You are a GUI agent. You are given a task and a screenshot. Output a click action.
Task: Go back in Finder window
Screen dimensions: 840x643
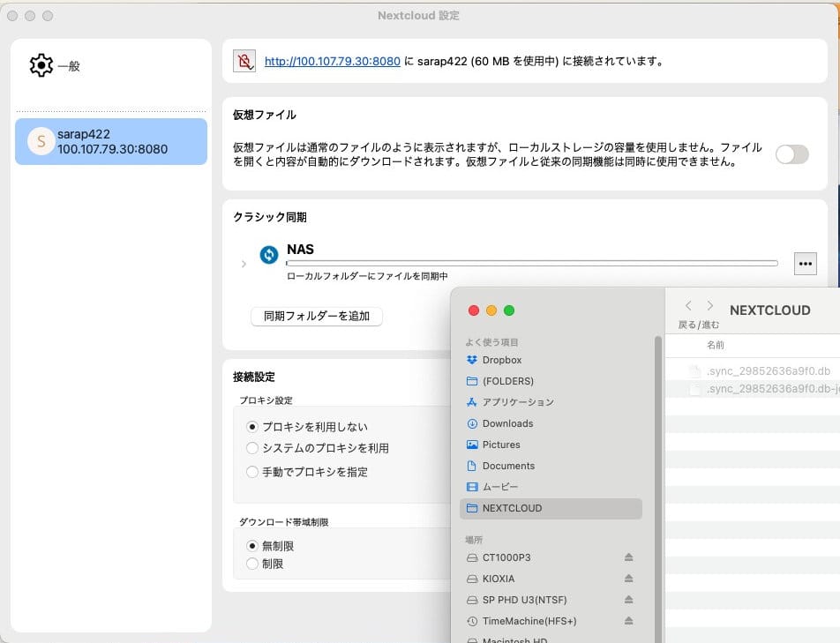tap(688, 306)
